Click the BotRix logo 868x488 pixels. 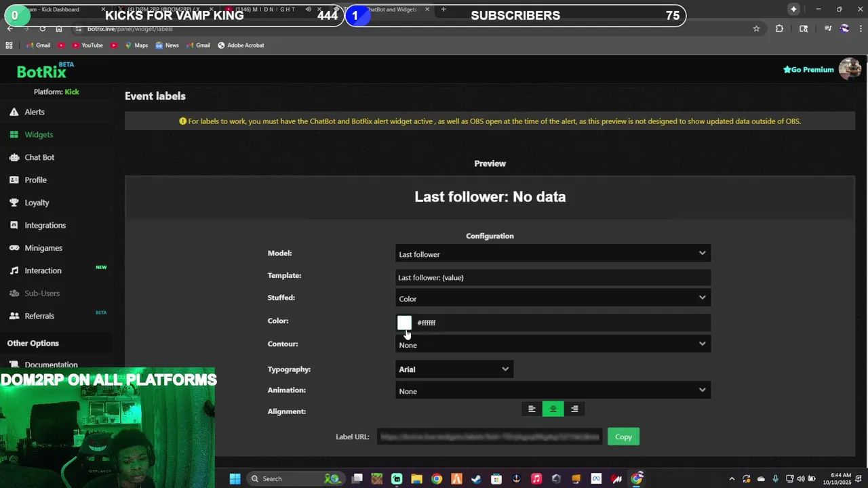[x=42, y=71]
